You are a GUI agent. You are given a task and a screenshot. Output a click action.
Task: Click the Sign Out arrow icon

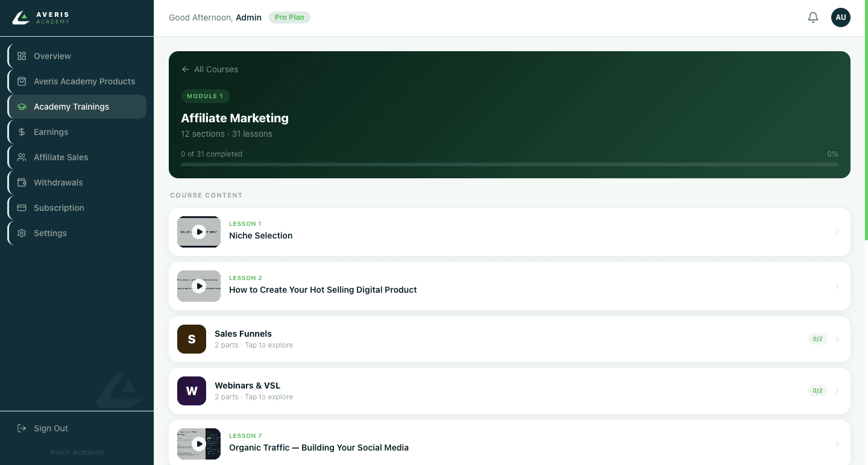[22, 428]
